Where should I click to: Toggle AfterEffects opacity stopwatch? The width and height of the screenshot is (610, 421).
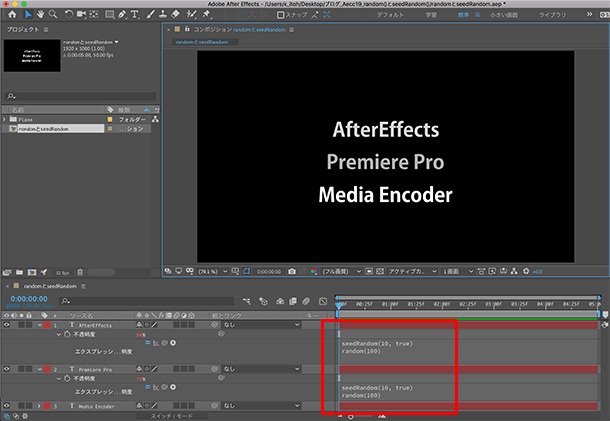pyautogui.click(x=67, y=334)
